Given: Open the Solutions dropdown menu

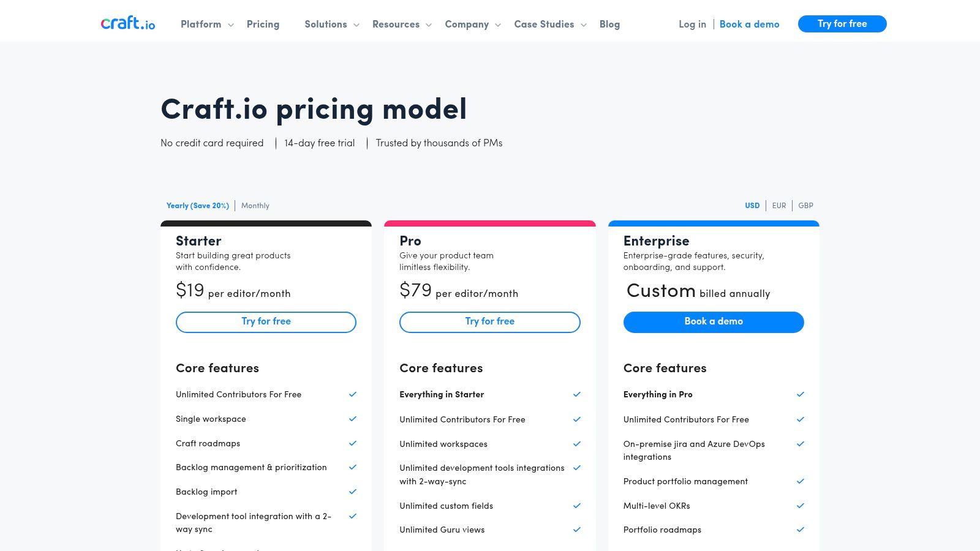Looking at the screenshot, I should click(326, 24).
